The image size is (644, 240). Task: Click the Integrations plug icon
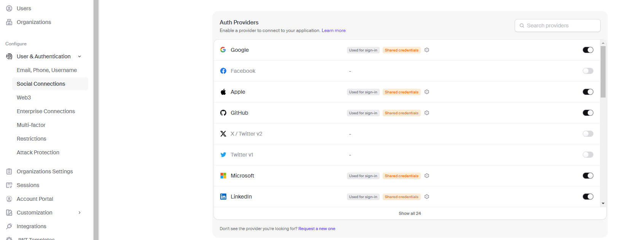point(9,226)
